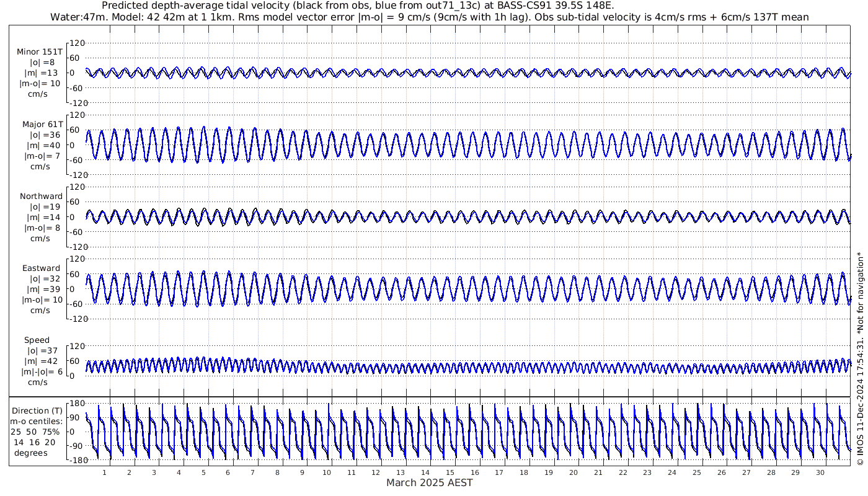The width and height of the screenshot is (868, 496).
Task: Click the '25 50 75%' centile header
Action: pos(35,432)
